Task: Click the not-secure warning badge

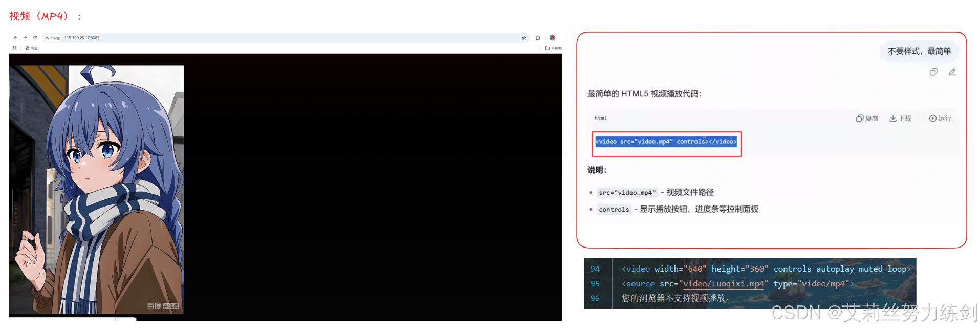Action: pos(52,38)
